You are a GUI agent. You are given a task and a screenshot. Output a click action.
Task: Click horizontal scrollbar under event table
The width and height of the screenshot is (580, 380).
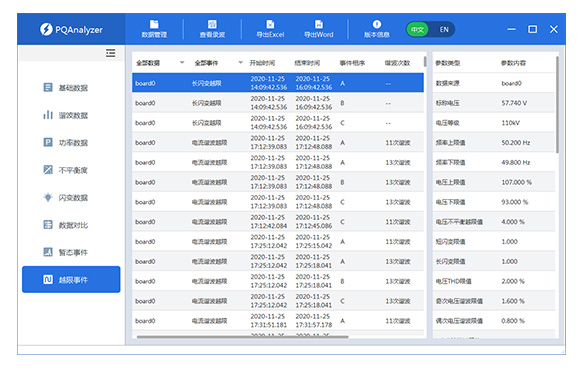(x=243, y=337)
